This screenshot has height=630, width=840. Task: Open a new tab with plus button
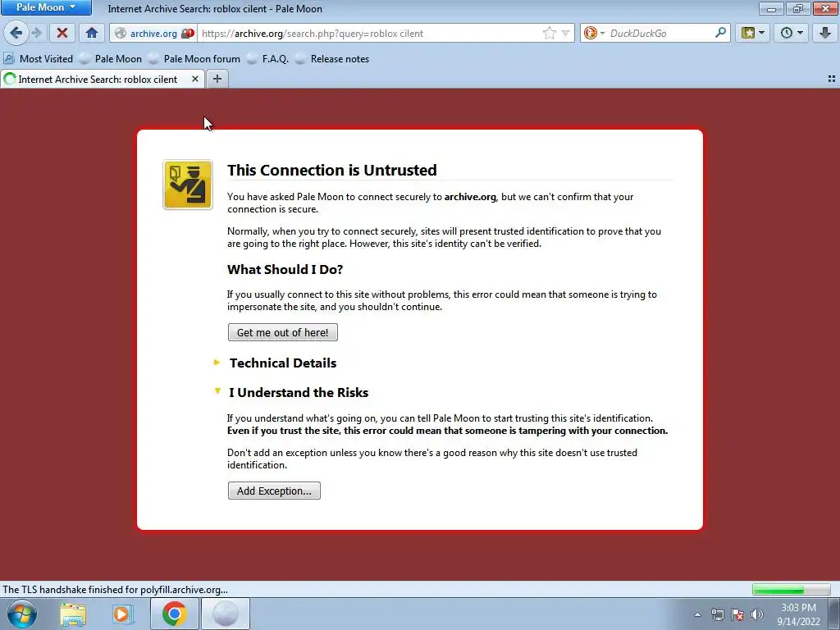pyautogui.click(x=217, y=80)
